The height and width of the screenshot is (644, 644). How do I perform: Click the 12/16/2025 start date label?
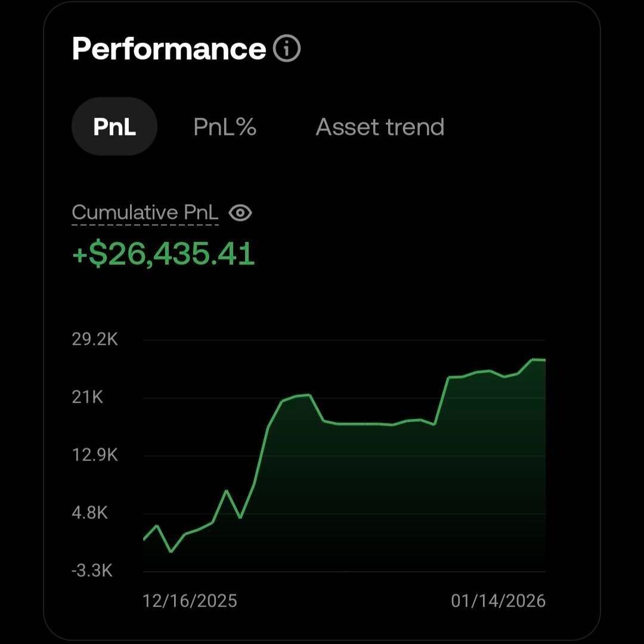190,600
